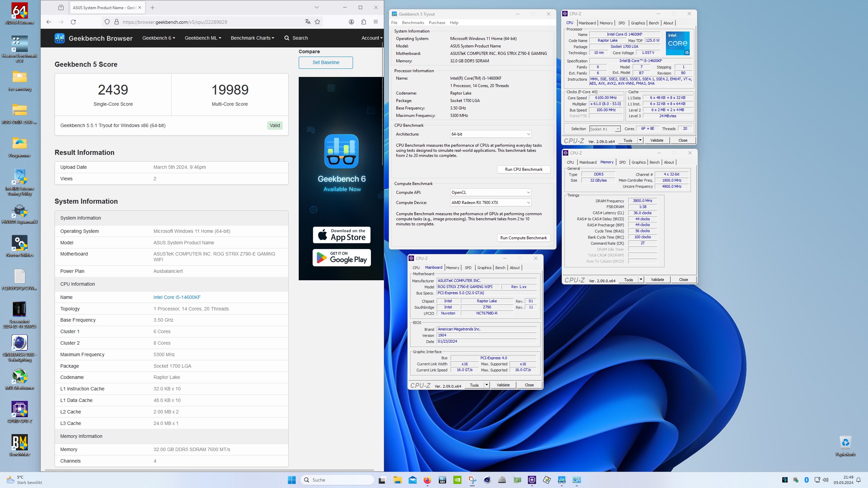Click the Set Baseline button
The height and width of the screenshot is (488, 868).
[326, 62]
